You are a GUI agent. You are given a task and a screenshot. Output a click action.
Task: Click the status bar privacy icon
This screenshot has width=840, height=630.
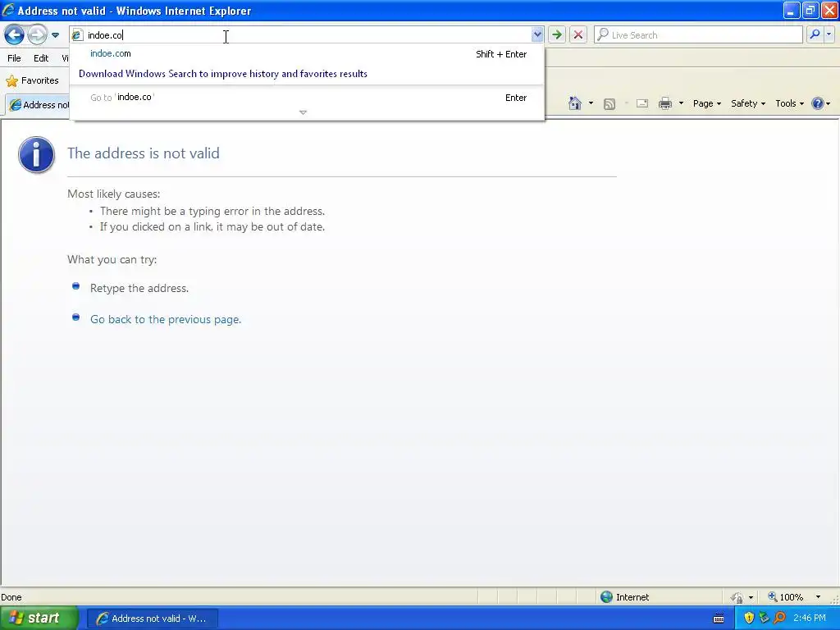(x=737, y=597)
